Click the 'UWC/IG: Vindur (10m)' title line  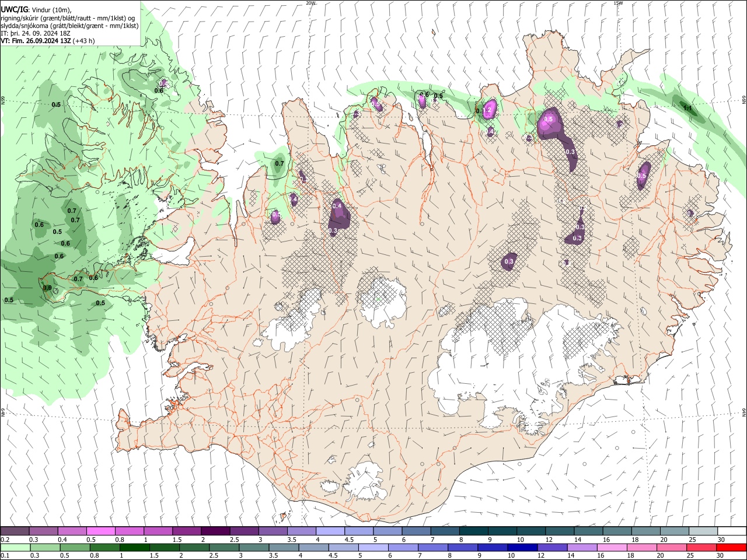click(36, 9)
